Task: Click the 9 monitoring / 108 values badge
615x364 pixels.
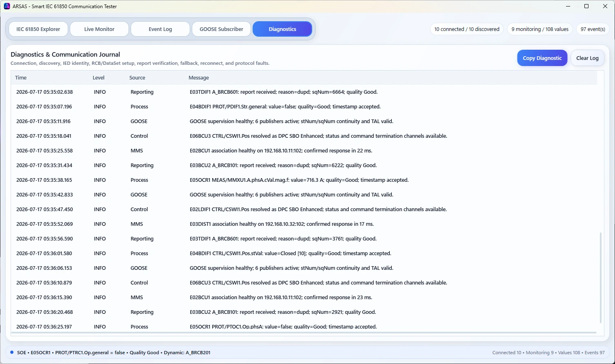Action: [x=540, y=29]
